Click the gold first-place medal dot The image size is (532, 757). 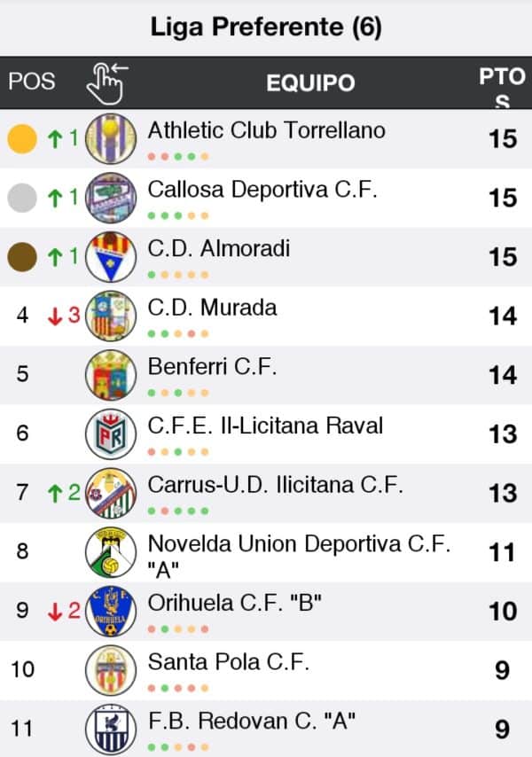[22, 138]
